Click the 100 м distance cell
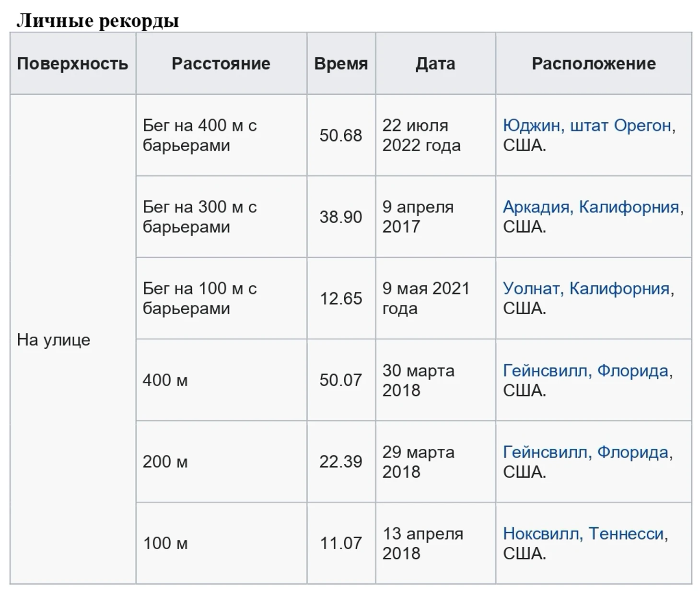 pos(165,543)
